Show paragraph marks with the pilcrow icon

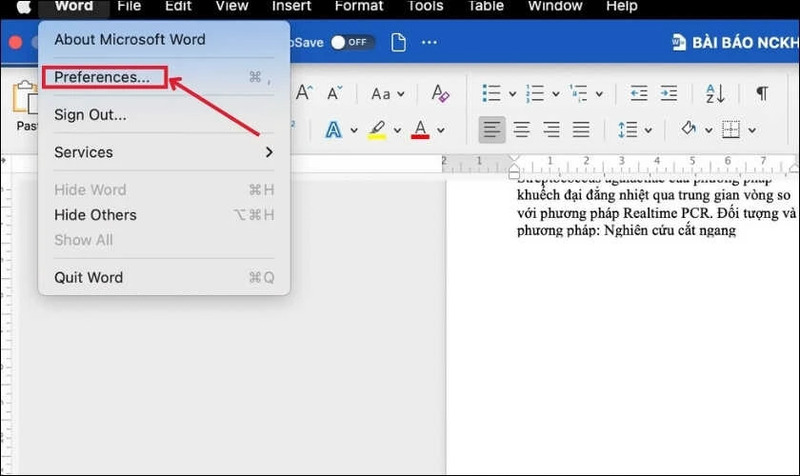(762, 93)
